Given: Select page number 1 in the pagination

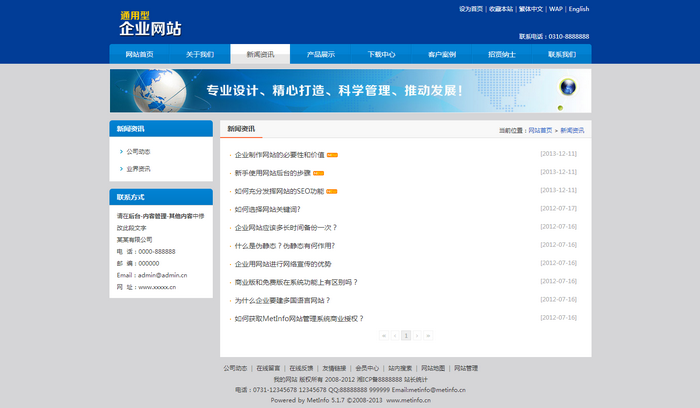Looking at the screenshot, I should click(x=406, y=336).
